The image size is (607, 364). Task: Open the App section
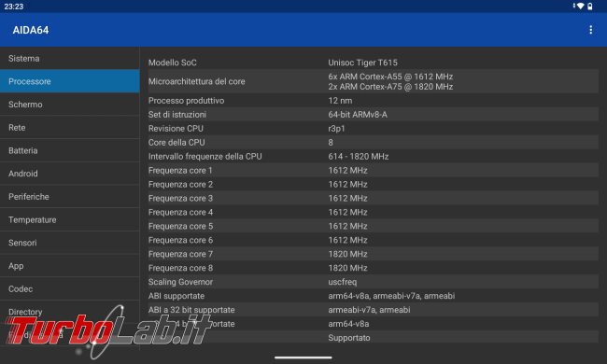pyautogui.click(x=70, y=266)
